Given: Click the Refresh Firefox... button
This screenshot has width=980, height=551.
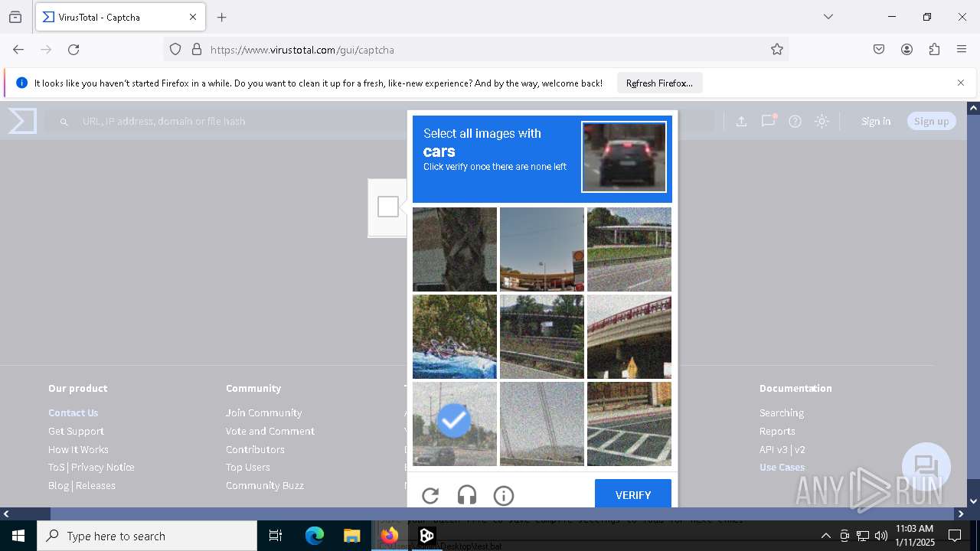Looking at the screenshot, I should [659, 83].
